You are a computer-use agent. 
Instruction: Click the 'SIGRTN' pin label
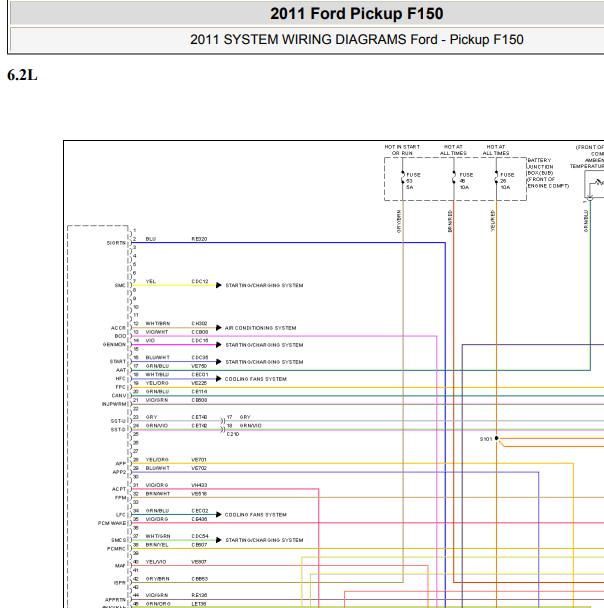point(116,243)
